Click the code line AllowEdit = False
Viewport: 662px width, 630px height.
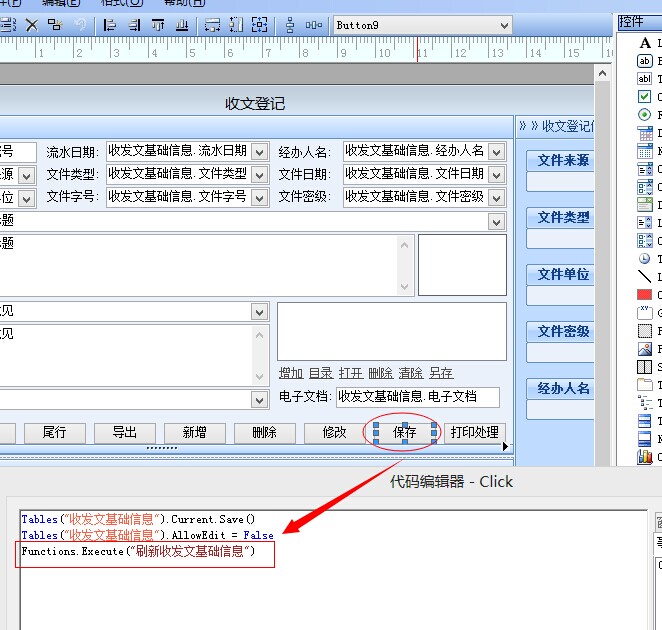(x=147, y=535)
